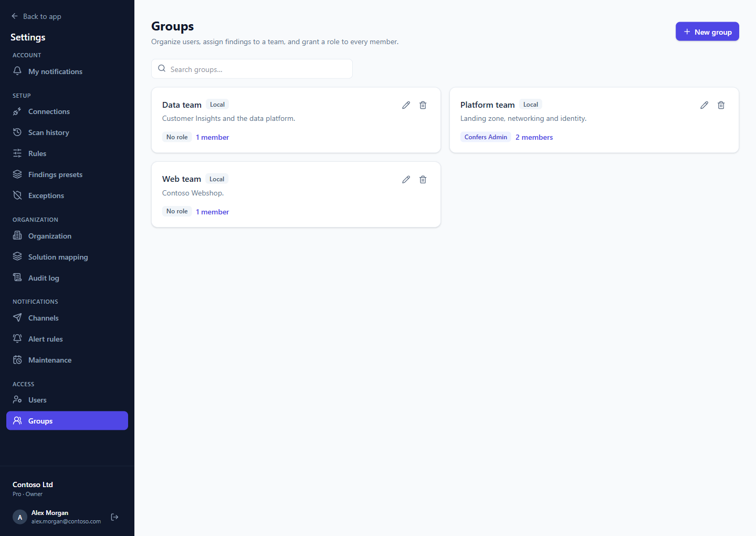Image resolution: width=756 pixels, height=536 pixels.
Task: Go back to app
Action: click(36, 16)
